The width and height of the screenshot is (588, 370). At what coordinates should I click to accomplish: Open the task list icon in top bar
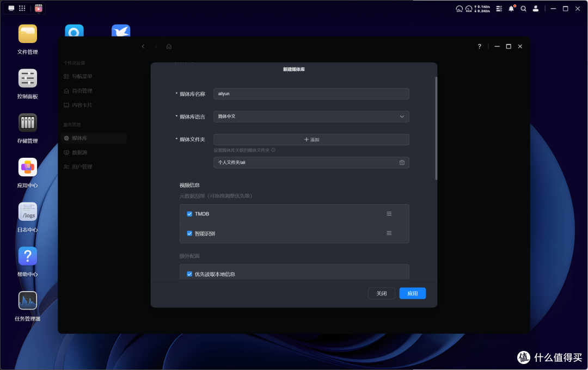[499, 9]
